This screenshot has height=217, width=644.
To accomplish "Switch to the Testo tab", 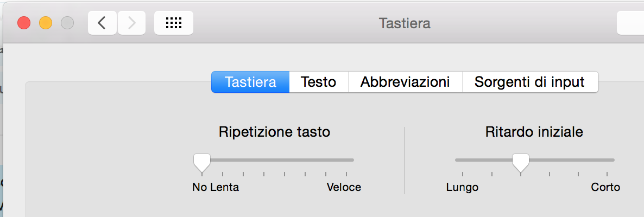I will pos(319,82).
